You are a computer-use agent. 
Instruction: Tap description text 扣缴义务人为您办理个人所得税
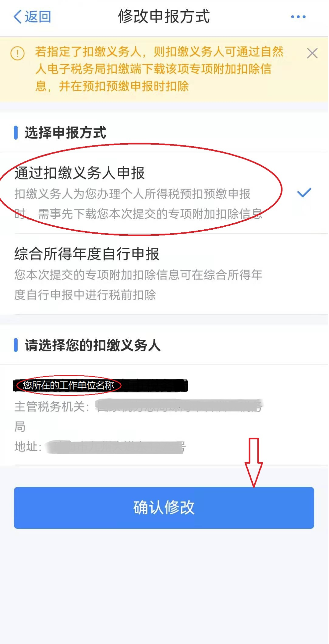pos(138,204)
